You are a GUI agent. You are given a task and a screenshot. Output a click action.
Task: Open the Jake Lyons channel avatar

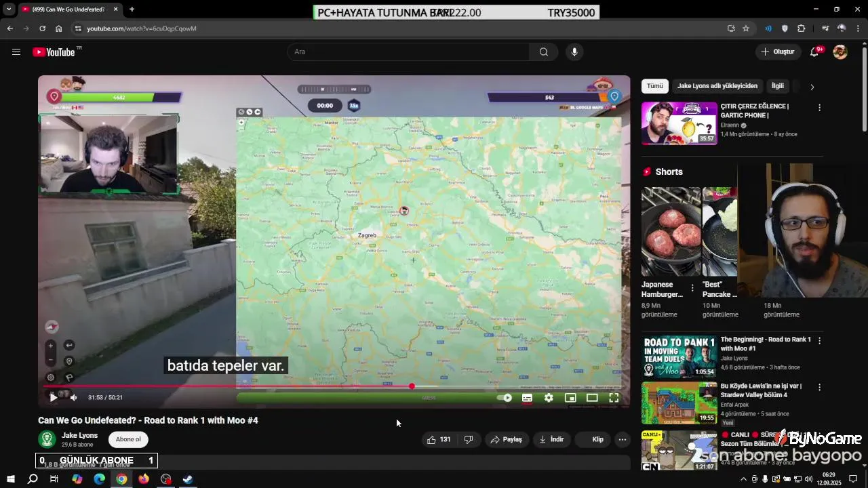point(47,439)
